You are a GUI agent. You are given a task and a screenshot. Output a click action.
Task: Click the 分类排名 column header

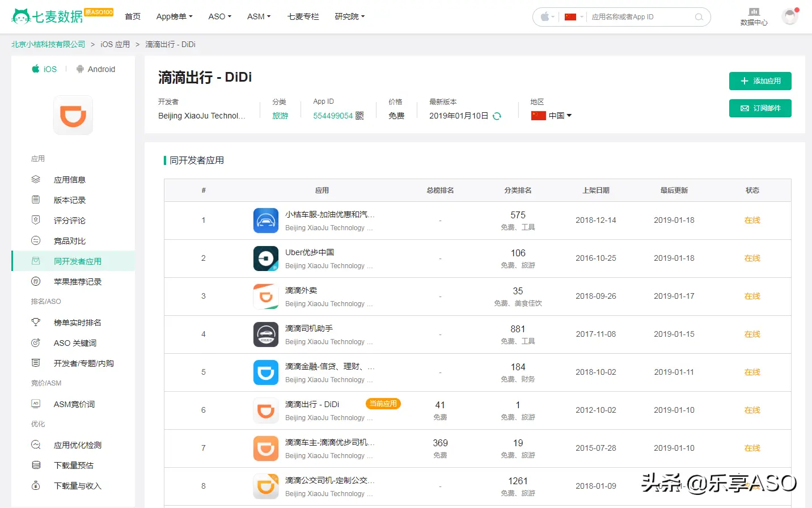click(518, 190)
